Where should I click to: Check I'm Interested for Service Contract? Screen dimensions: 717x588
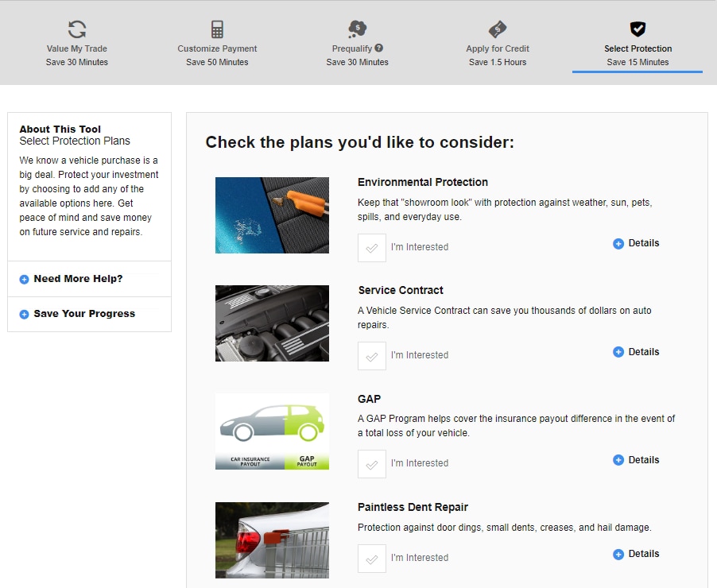[372, 356]
